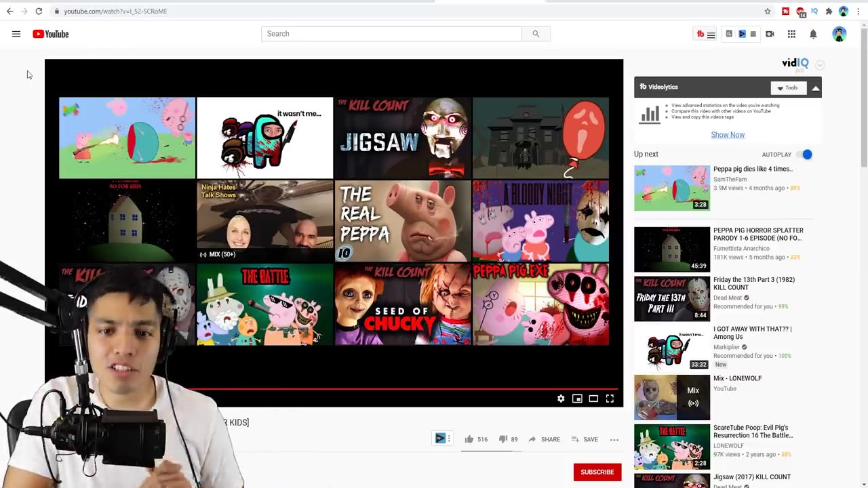Open the Videolytics Tools dropdown

(x=789, y=87)
